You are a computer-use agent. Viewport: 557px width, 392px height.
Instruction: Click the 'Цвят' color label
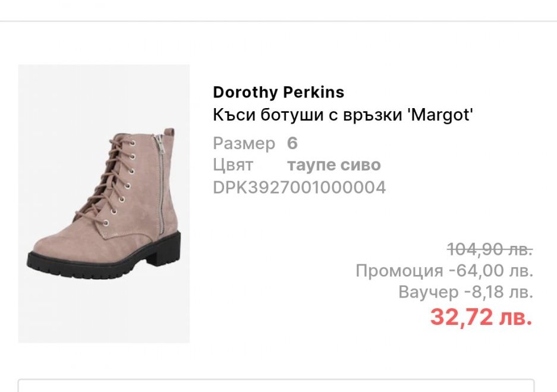[x=233, y=165]
